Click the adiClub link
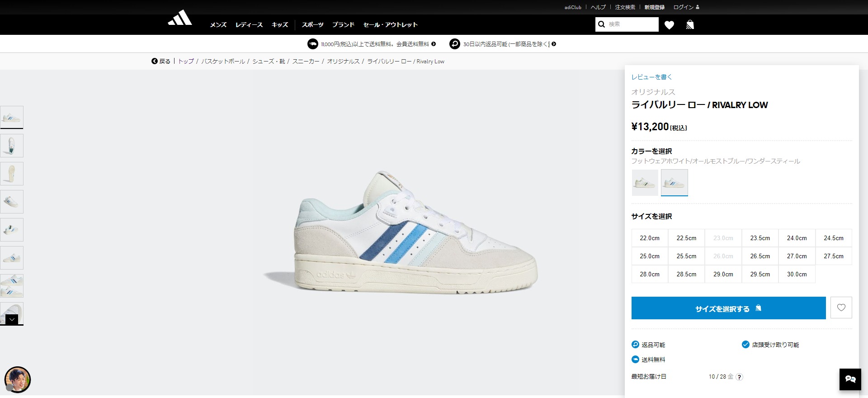868x398 pixels. coord(573,7)
